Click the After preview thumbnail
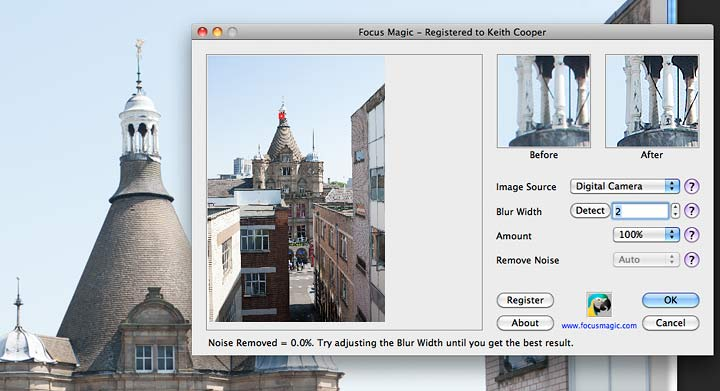Image resolution: width=720 pixels, height=391 pixels. pos(652,101)
